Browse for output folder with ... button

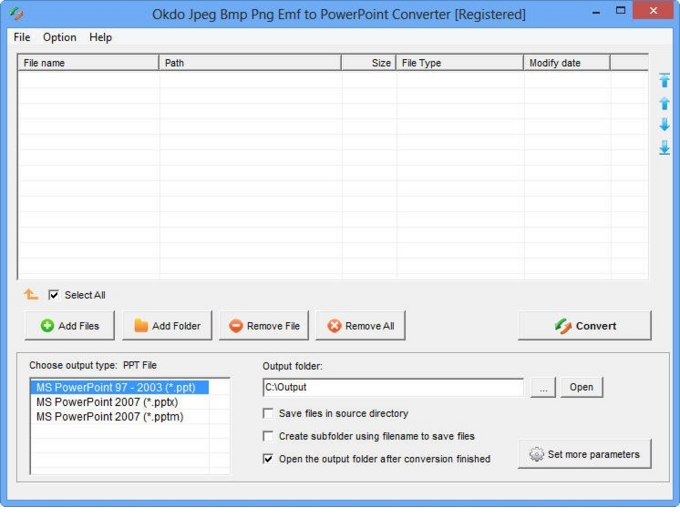[x=543, y=387]
